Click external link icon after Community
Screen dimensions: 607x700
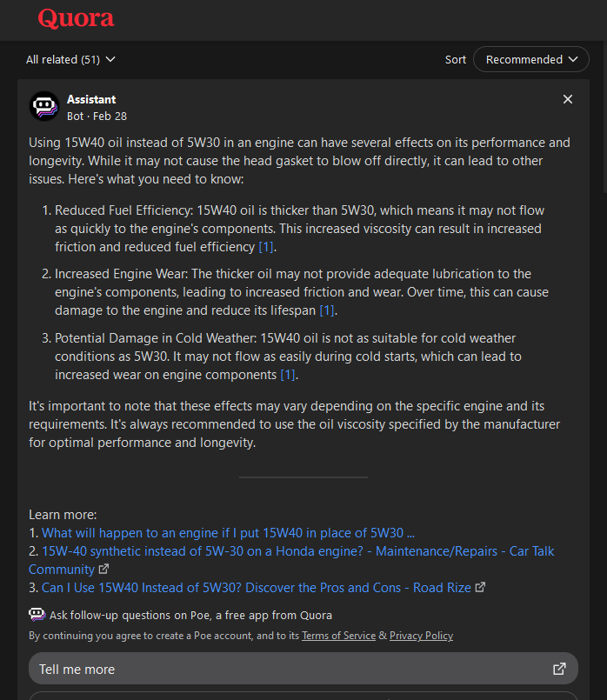pyautogui.click(x=104, y=570)
